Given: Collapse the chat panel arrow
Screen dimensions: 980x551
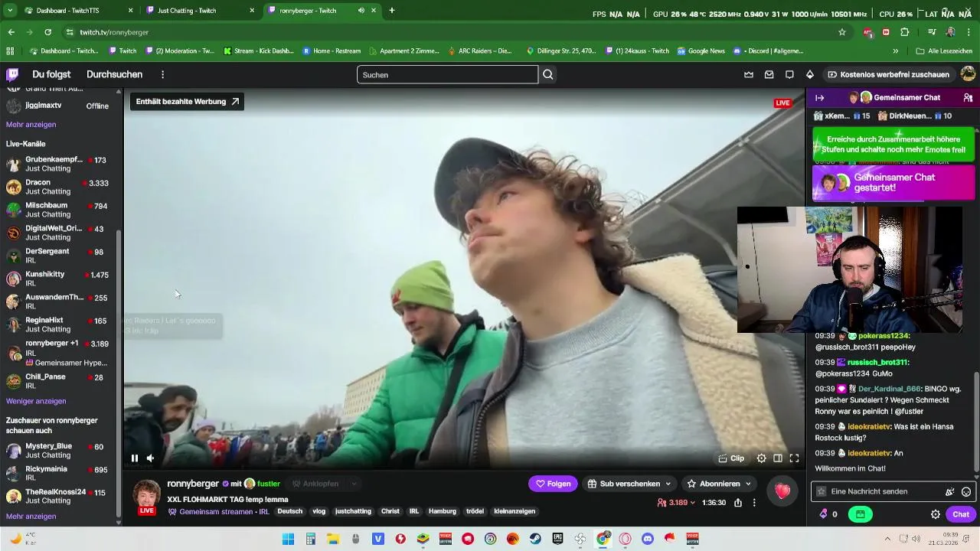Looking at the screenshot, I should pyautogui.click(x=819, y=98).
